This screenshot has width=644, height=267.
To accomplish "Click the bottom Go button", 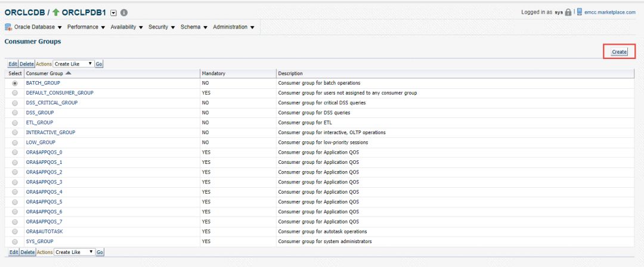I will pyautogui.click(x=100, y=252).
